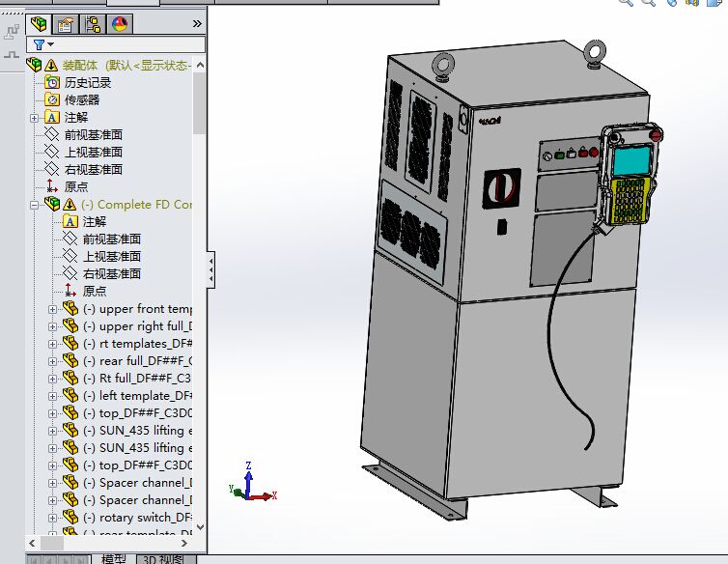Click the coordinate triad Z axis

point(249,478)
